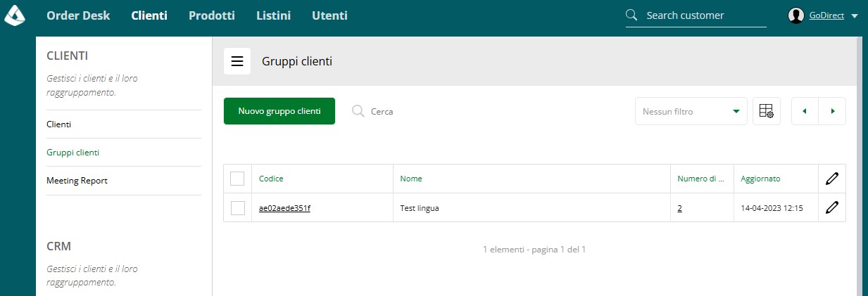Sort by the Aggiornato column header

[x=760, y=179]
